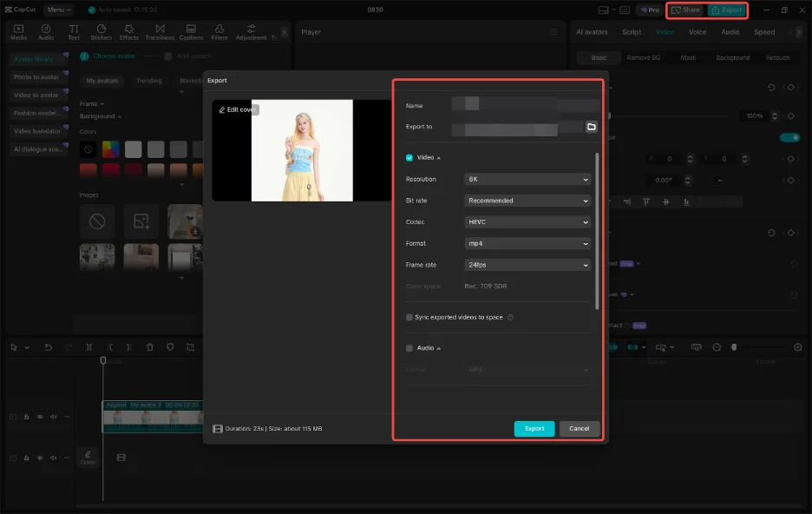Select the Text tool
Viewport: 812px width, 514px height.
point(74,32)
